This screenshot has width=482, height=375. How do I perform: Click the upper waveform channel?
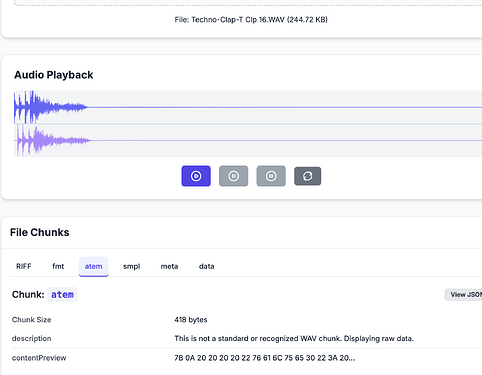pyautogui.click(x=248, y=107)
